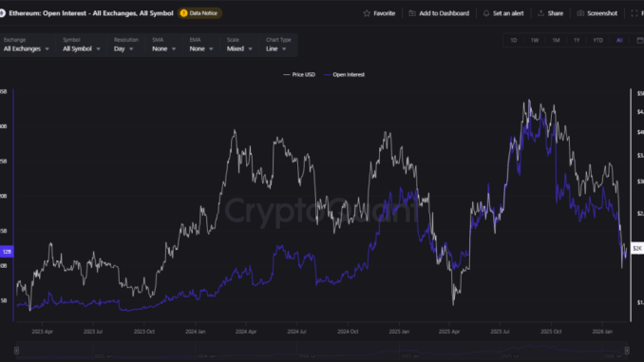
Task: Select the All time range
Action: pyautogui.click(x=619, y=40)
